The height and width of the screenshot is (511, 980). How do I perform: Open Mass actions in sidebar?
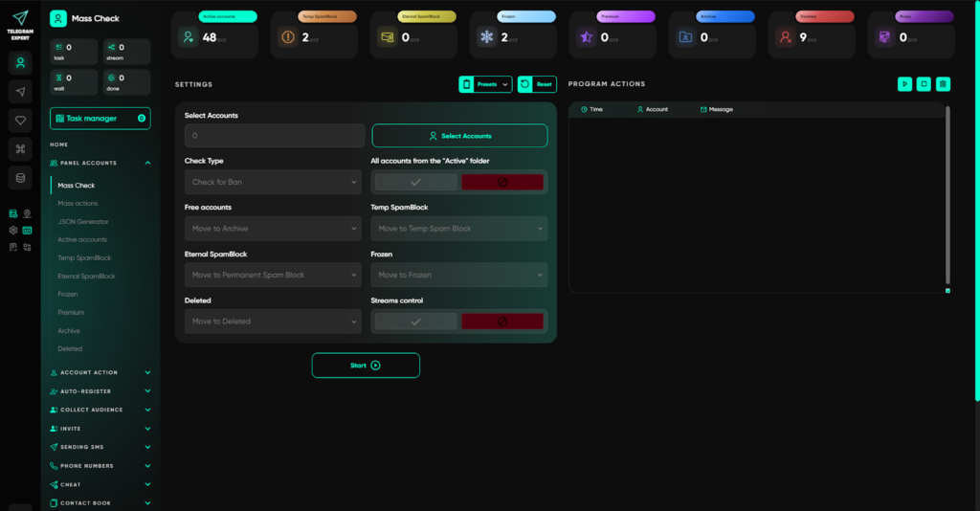(x=78, y=204)
